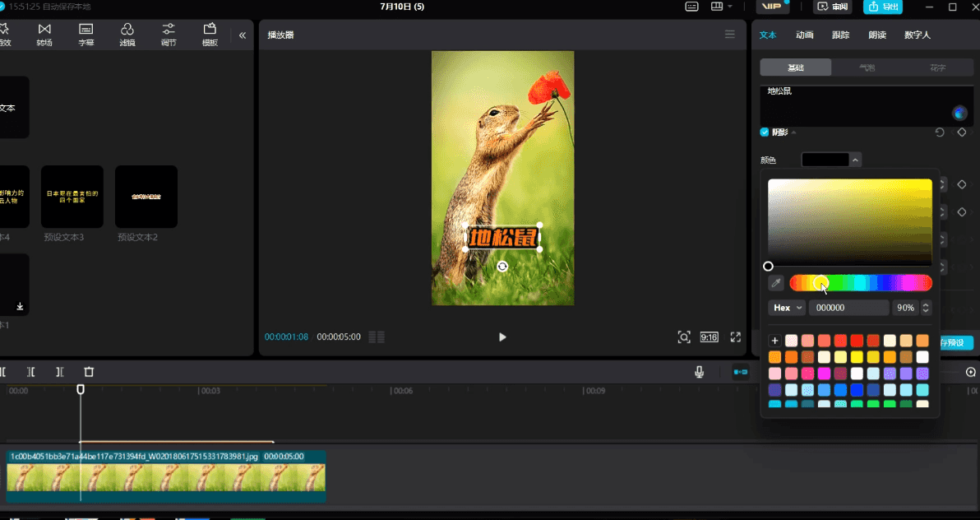Enter fullscreen preview mode

tap(736, 337)
